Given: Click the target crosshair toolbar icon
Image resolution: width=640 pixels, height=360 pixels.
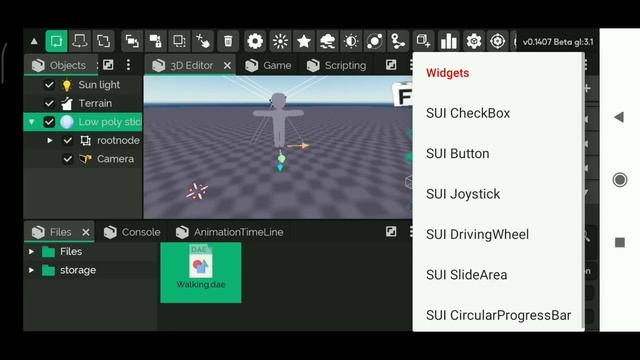Looking at the screenshot, I should point(498,41).
